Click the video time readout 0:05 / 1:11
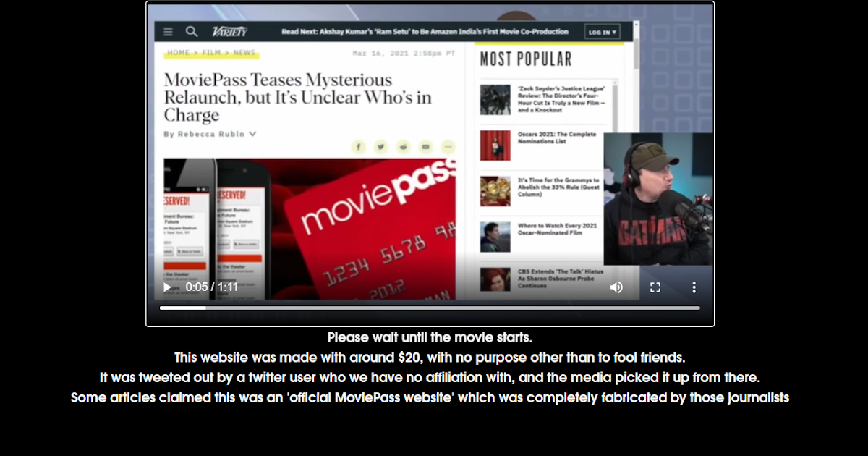Screen dimensions: 868x456 coord(212,287)
